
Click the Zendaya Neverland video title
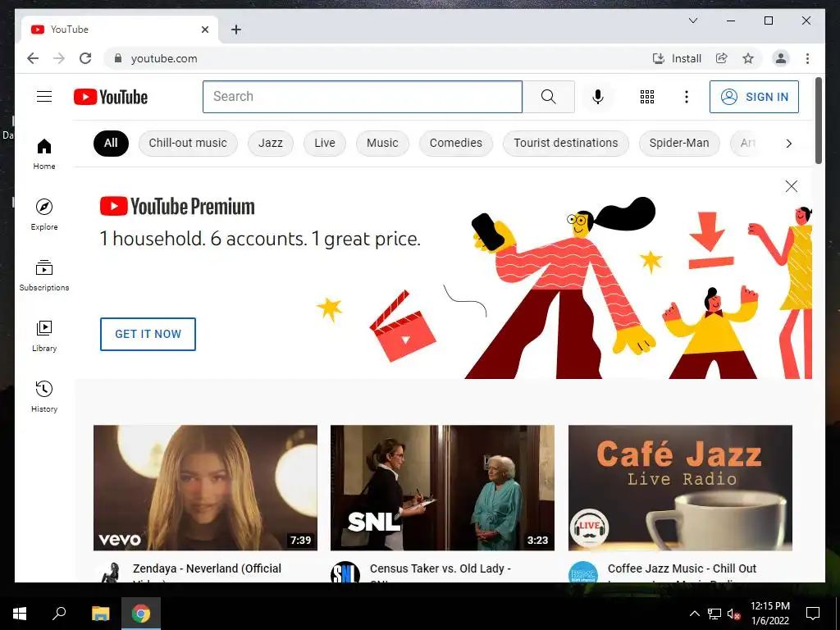tap(207, 572)
